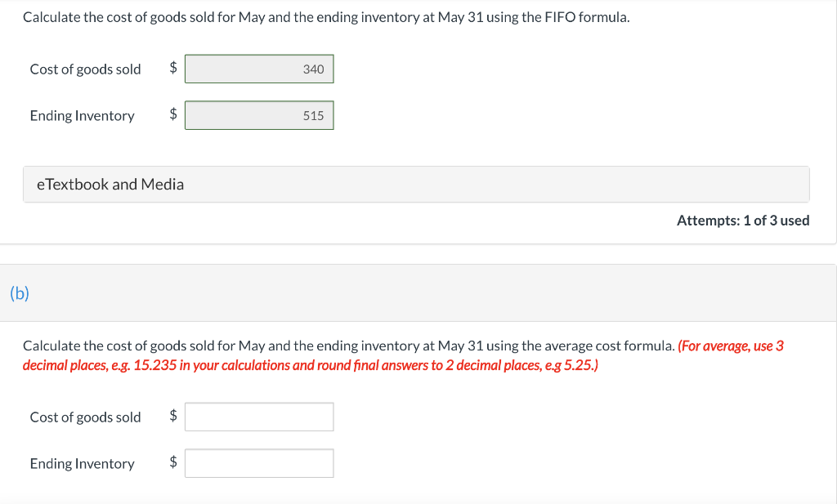Click the Cost of goods sold label in part (b)
Viewport: 837px width, 504px height.
[x=85, y=417]
